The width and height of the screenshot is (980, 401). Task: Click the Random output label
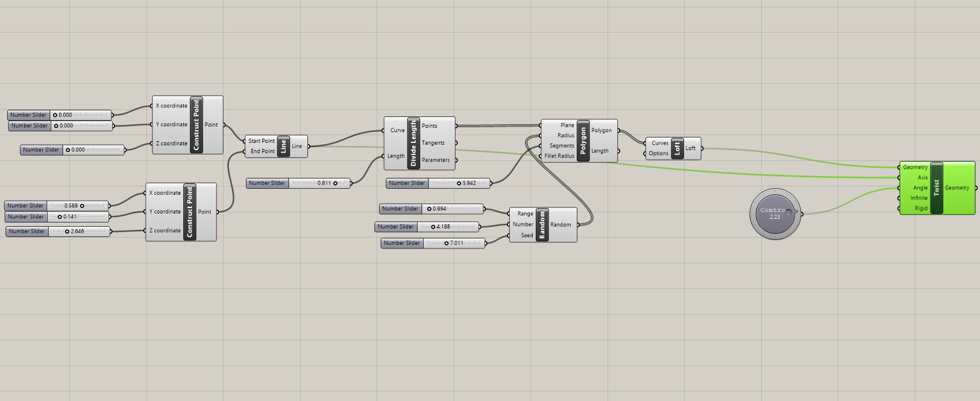[561, 225]
